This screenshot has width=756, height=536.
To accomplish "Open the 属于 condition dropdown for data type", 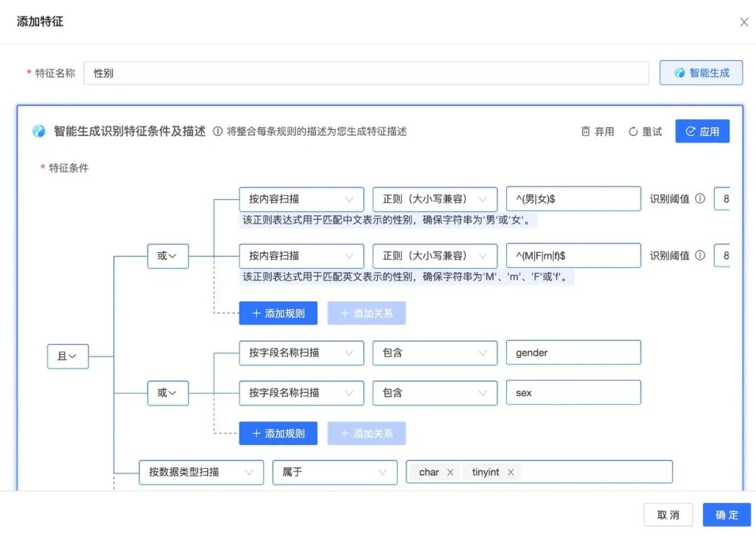I will 334,472.
